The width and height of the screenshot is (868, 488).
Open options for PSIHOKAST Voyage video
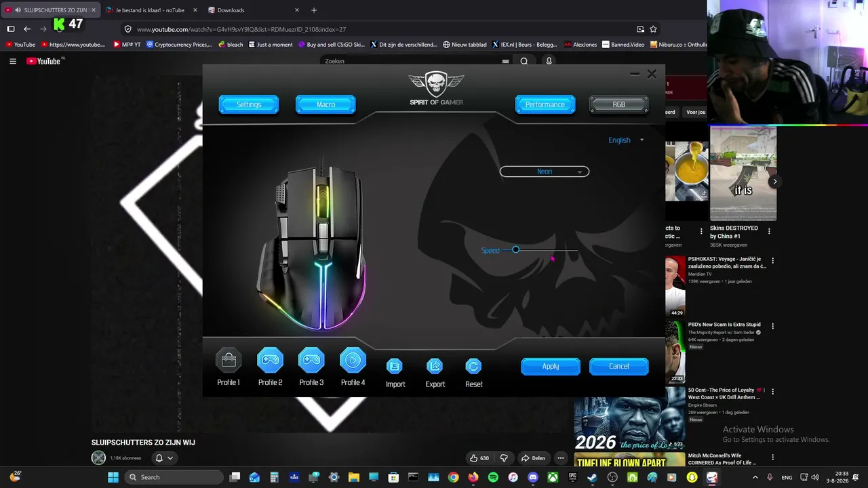click(x=772, y=260)
